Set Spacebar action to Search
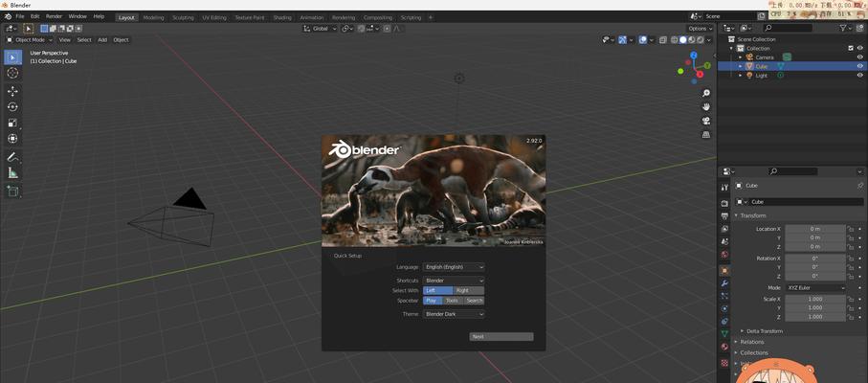868x383 pixels. point(474,301)
